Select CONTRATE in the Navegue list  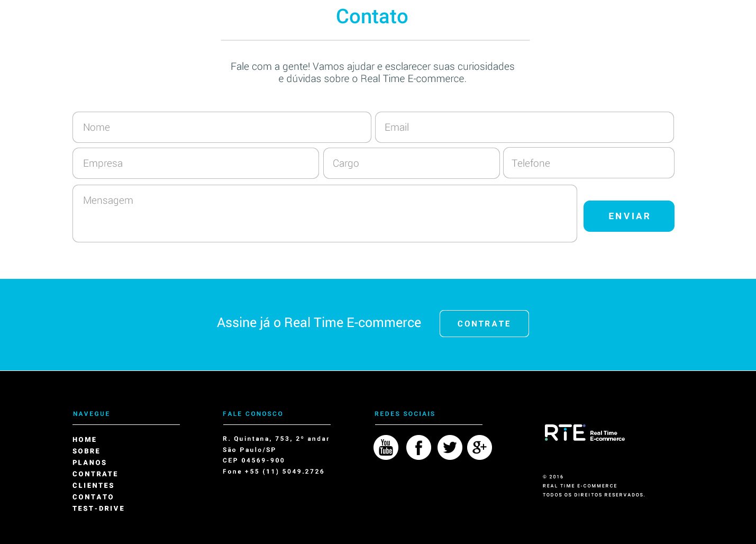point(95,474)
